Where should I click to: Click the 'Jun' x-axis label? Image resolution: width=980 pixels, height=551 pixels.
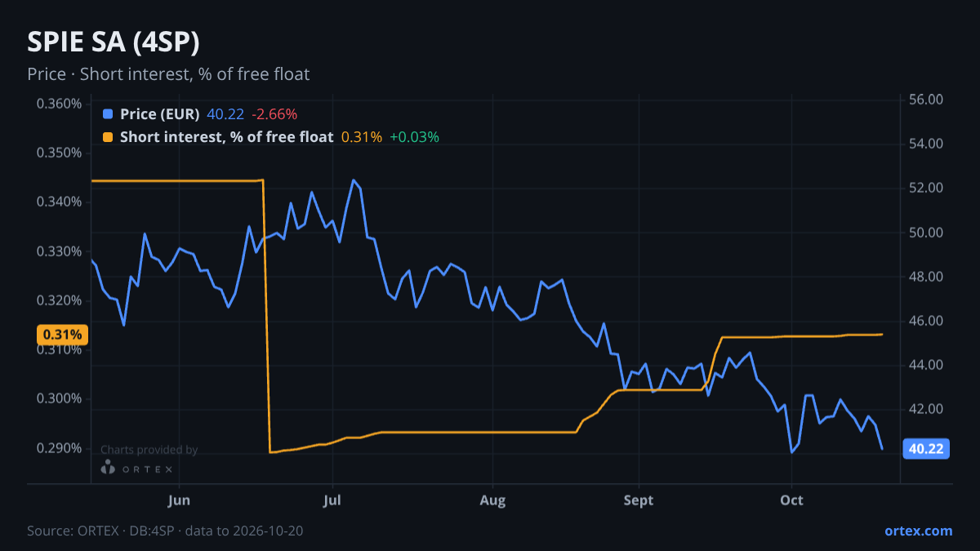179,500
